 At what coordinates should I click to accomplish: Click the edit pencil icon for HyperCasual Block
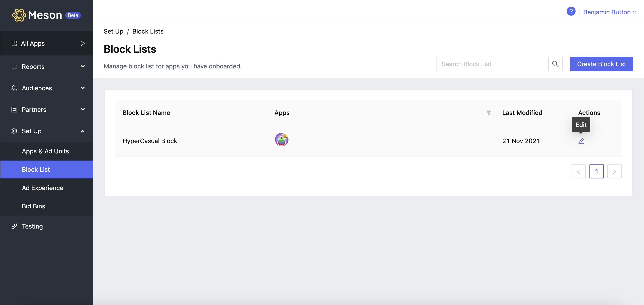coord(581,141)
